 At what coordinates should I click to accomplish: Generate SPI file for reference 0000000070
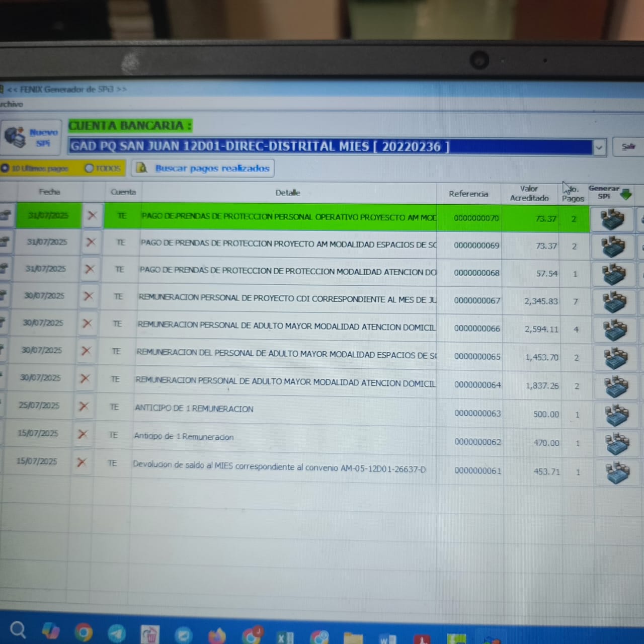[612, 219]
